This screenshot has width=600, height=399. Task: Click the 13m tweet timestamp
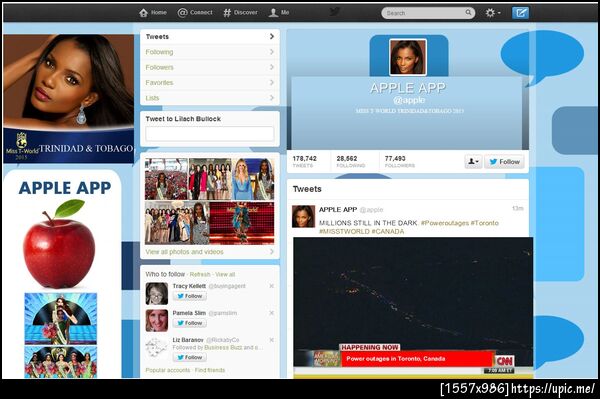point(517,208)
